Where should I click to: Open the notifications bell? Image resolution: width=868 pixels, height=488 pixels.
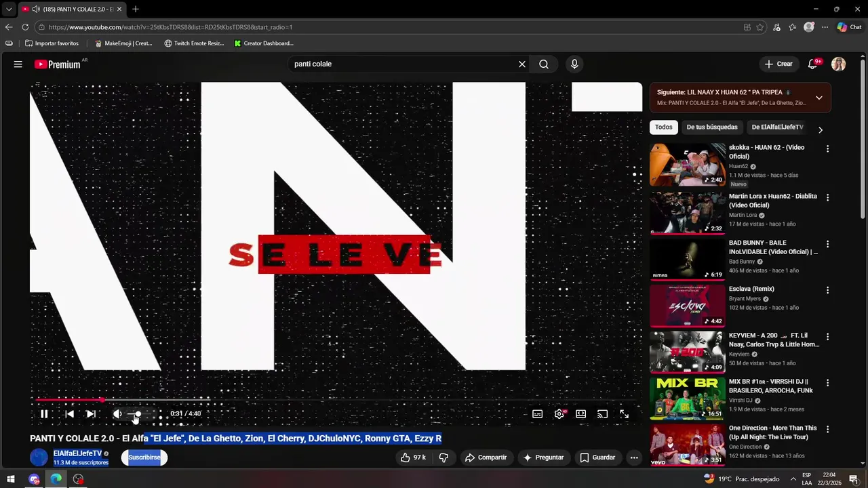(813, 64)
